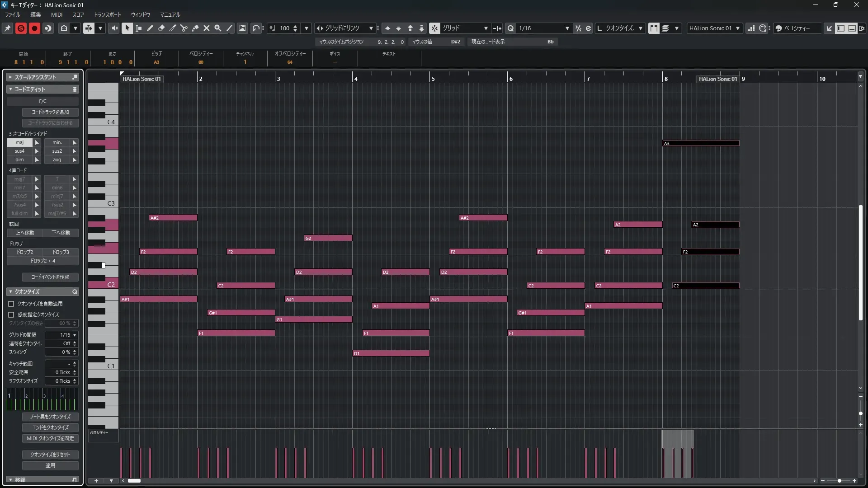
Task: Enable クオンタイズを自動適用 checkbox
Action: coord(11,304)
